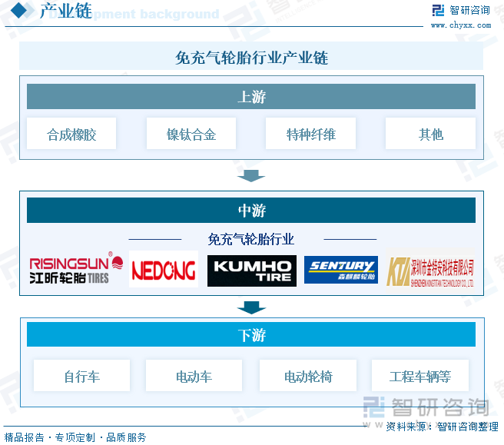Click the 电动车 box

194,376
